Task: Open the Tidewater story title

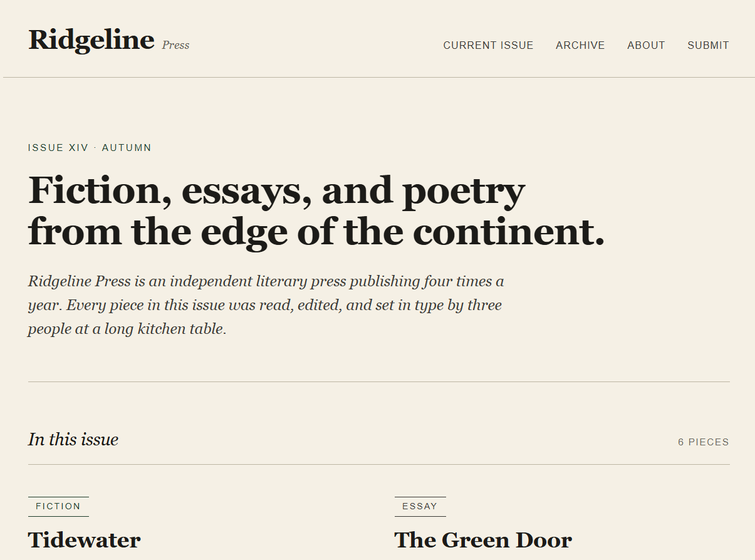Action: tap(85, 540)
